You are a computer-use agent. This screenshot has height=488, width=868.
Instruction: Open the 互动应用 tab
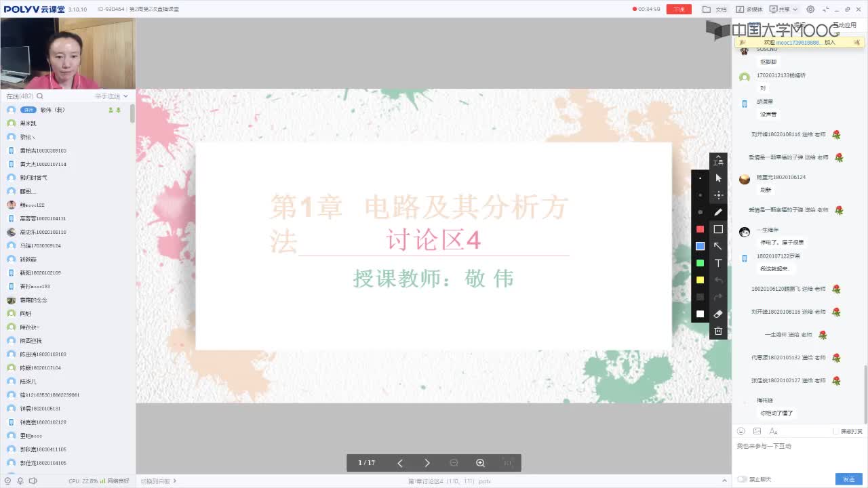pyautogui.click(x=845, y=26)
